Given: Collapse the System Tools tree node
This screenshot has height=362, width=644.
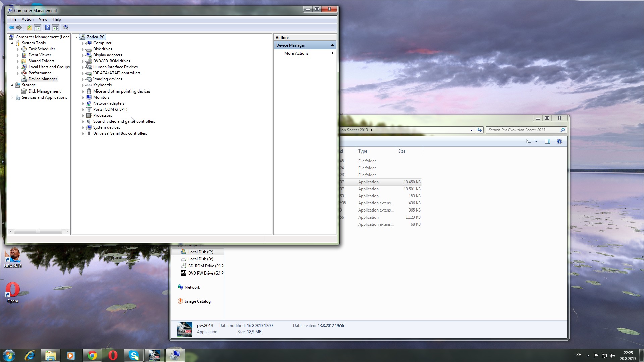Looking at the screenshot, I should 12,43.
